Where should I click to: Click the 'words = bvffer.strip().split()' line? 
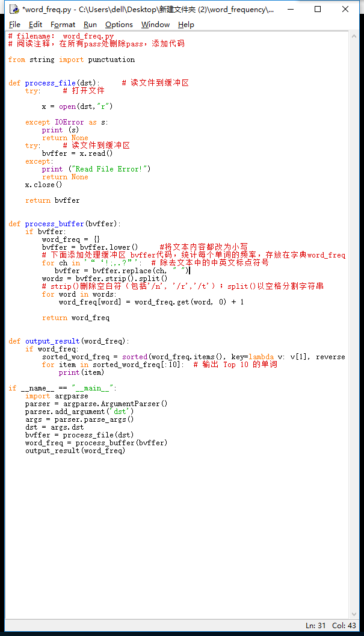click(x=105, y=279)
